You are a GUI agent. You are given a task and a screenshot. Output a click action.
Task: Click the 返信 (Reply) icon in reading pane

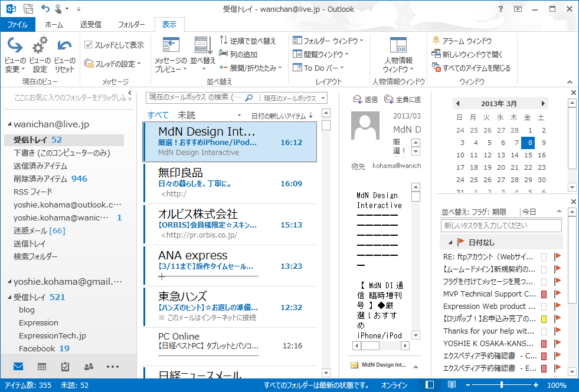[365, 99]
